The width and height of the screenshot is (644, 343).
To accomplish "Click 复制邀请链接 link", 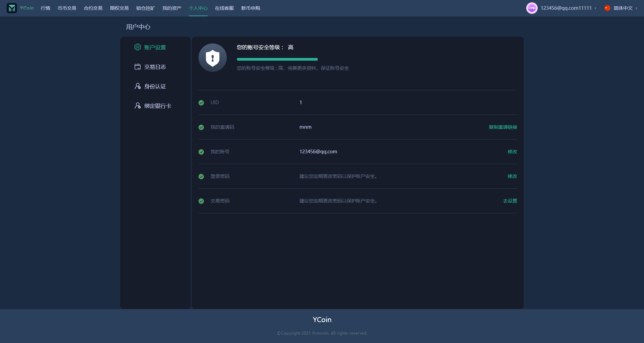I will [503, 127].
